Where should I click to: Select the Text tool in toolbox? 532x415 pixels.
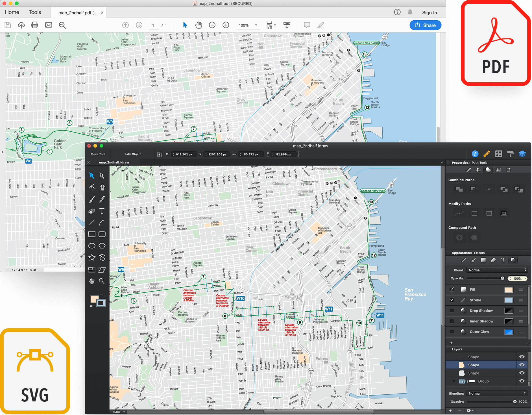102,211
